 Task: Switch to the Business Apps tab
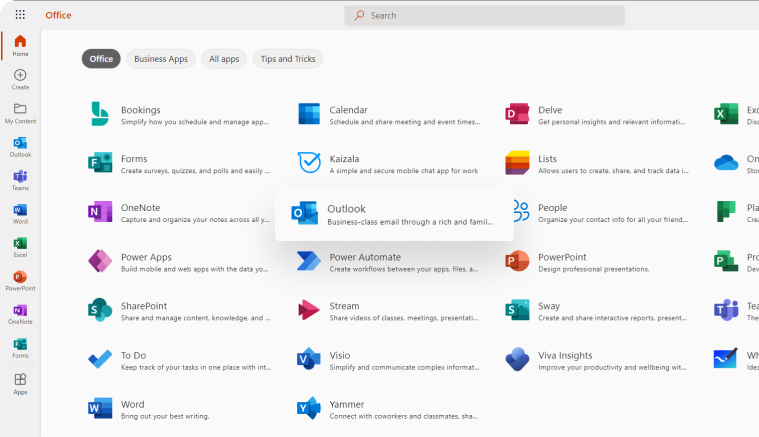click(161, 59)
